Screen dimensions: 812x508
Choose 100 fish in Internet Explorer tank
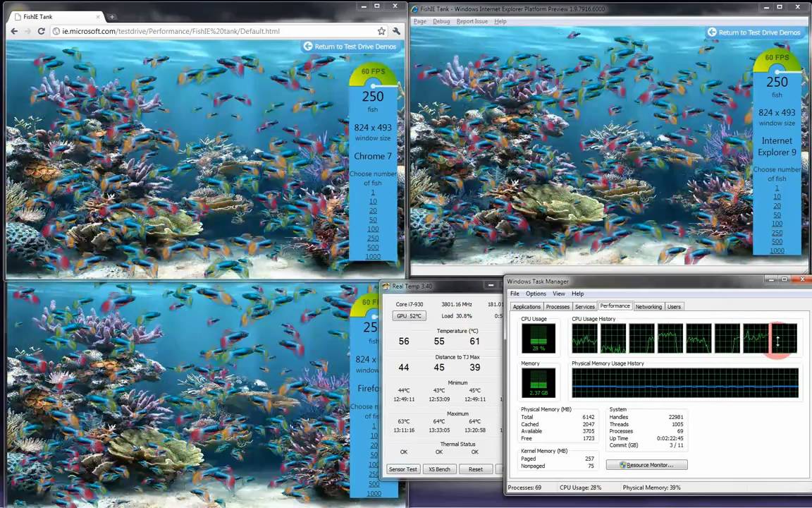tap(777, 224)
